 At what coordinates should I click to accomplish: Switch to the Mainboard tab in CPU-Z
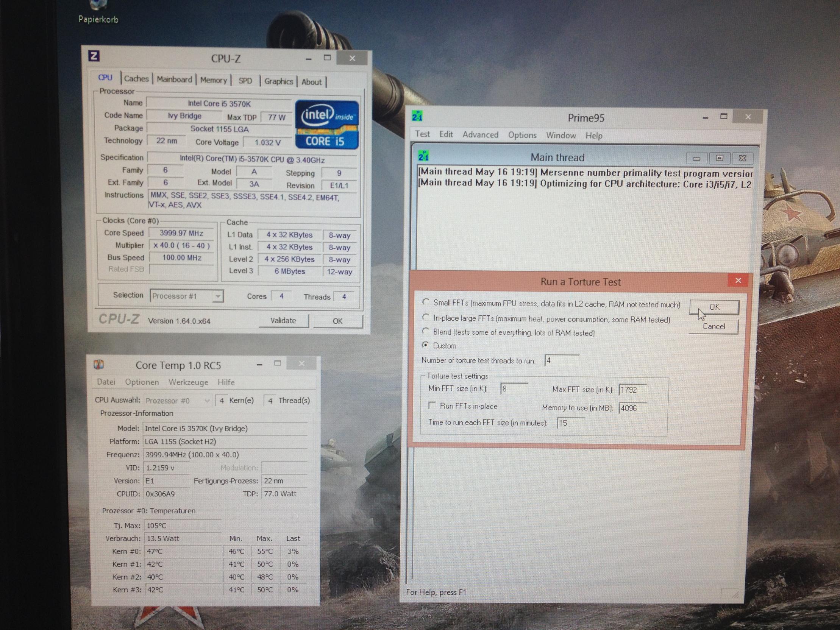174,80
